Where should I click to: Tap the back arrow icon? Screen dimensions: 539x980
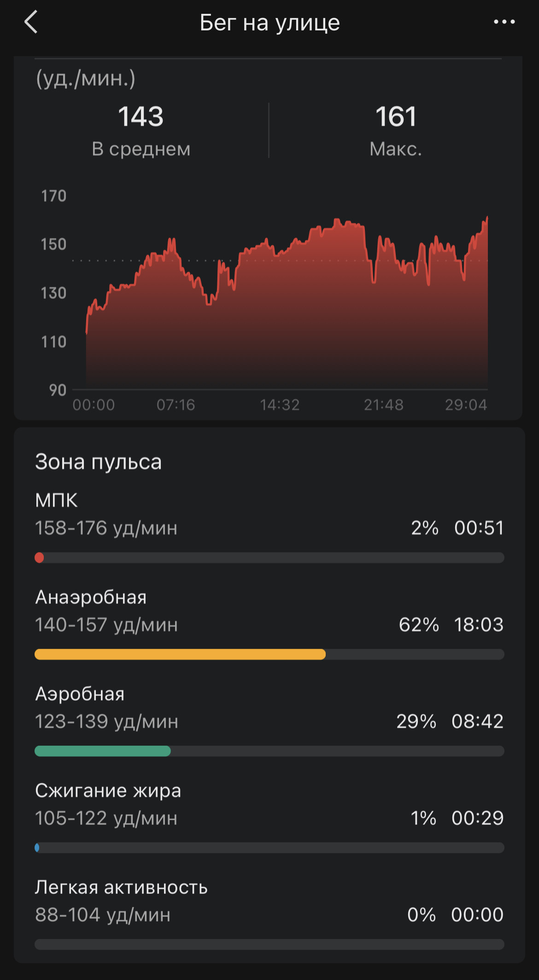[x=31, y=22]
